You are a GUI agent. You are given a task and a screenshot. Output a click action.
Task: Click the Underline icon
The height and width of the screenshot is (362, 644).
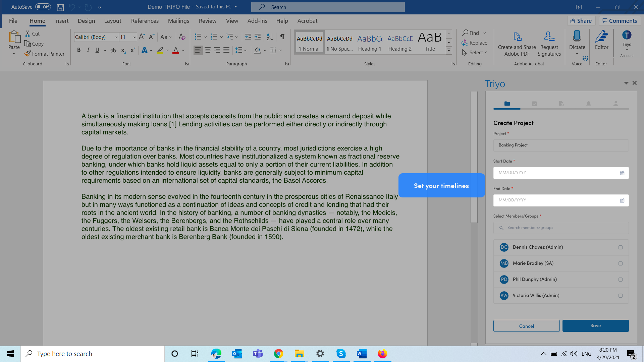(97, 50)
